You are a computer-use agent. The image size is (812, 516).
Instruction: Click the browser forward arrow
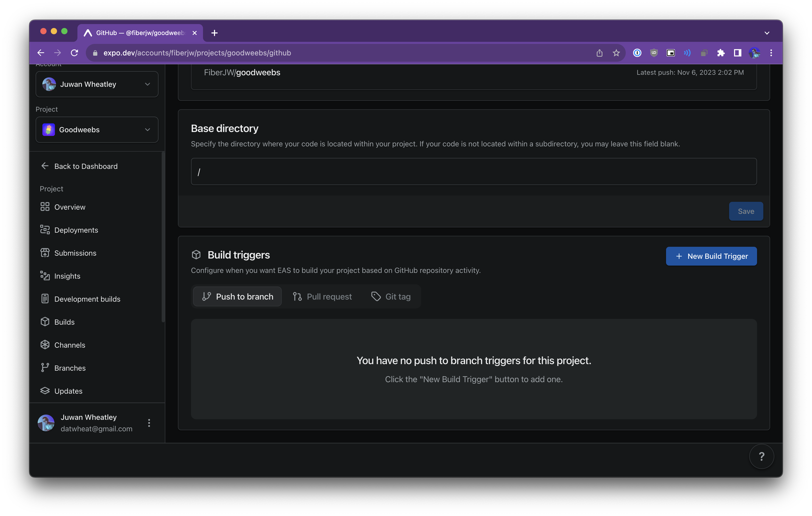coord(58,53)
